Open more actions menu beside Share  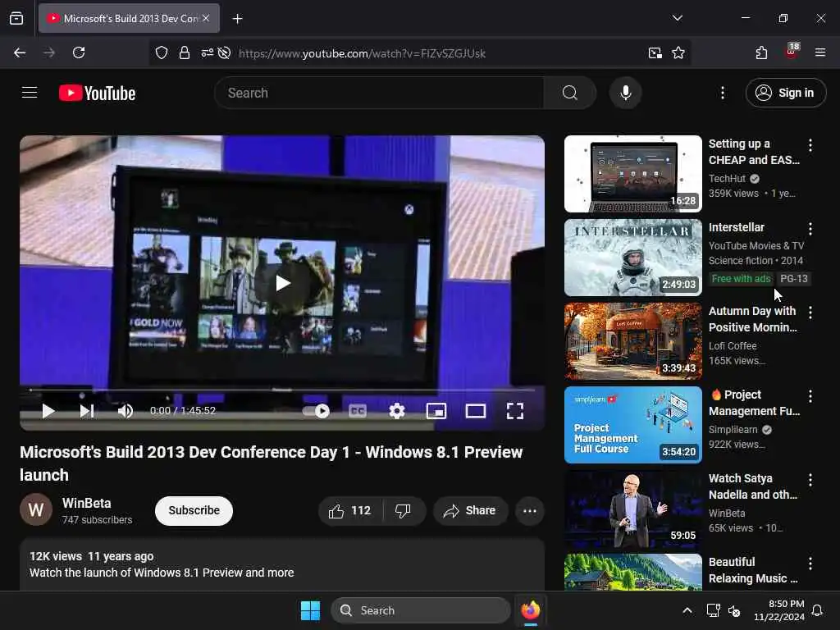530,510
